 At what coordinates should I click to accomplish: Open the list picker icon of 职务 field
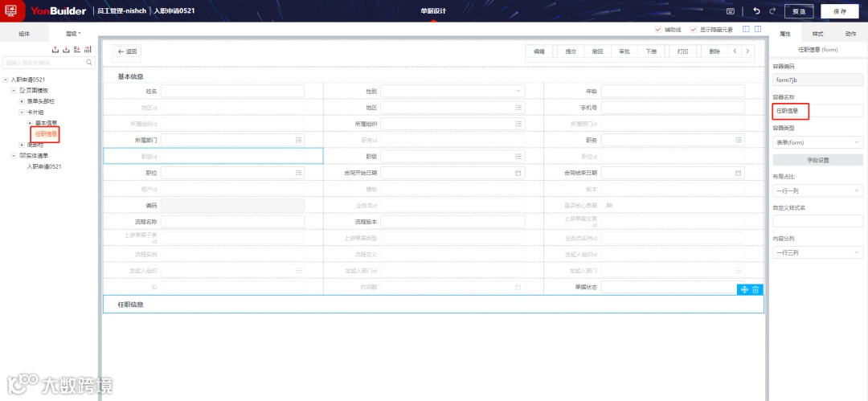point(738,140)
